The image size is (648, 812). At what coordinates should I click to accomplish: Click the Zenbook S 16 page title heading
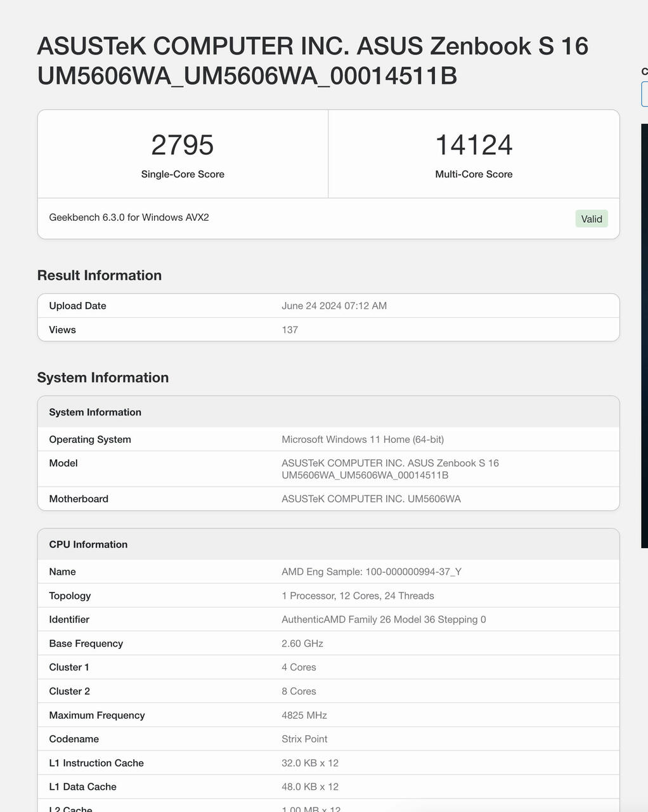click(x=313, y=61)
